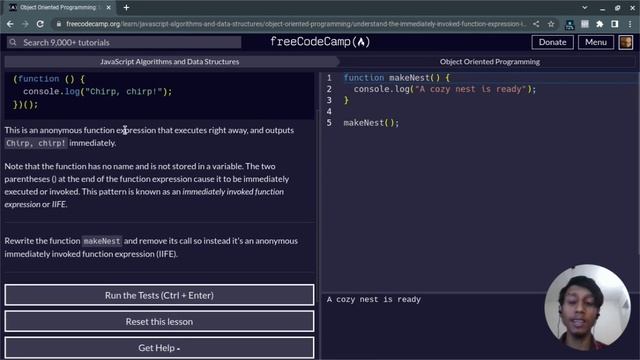This screenshot has width=640, height=360.
Task: Click the blue extension icon in toolbar
Action: (x=569, y=25)
